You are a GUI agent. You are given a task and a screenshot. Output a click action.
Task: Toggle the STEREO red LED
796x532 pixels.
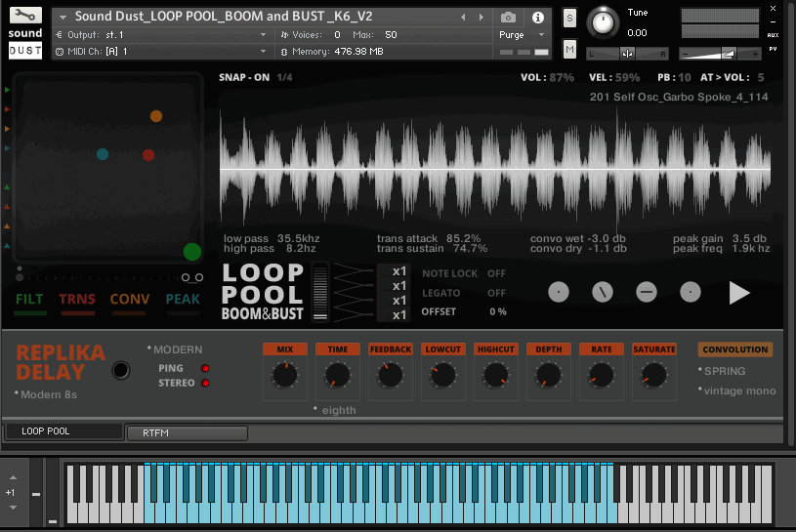[205, 383]
